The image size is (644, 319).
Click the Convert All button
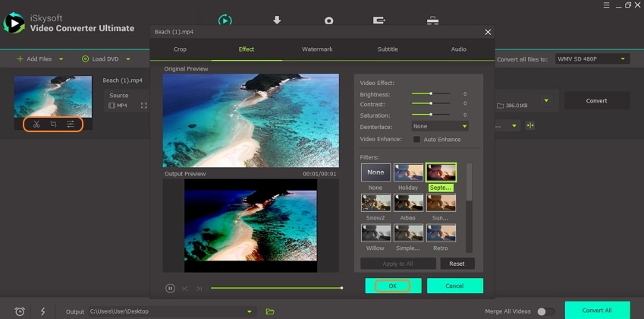coord(597,311)
